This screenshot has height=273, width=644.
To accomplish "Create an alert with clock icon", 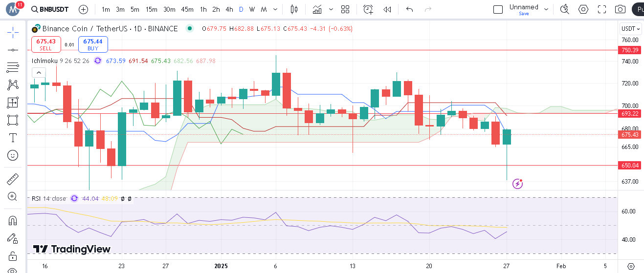I will click(368, 9).
